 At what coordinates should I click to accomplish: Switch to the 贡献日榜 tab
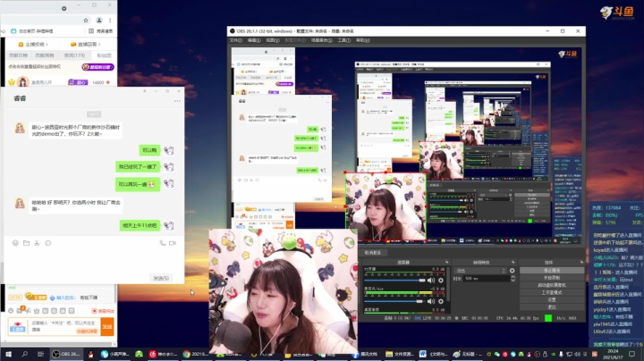(18, 55)
